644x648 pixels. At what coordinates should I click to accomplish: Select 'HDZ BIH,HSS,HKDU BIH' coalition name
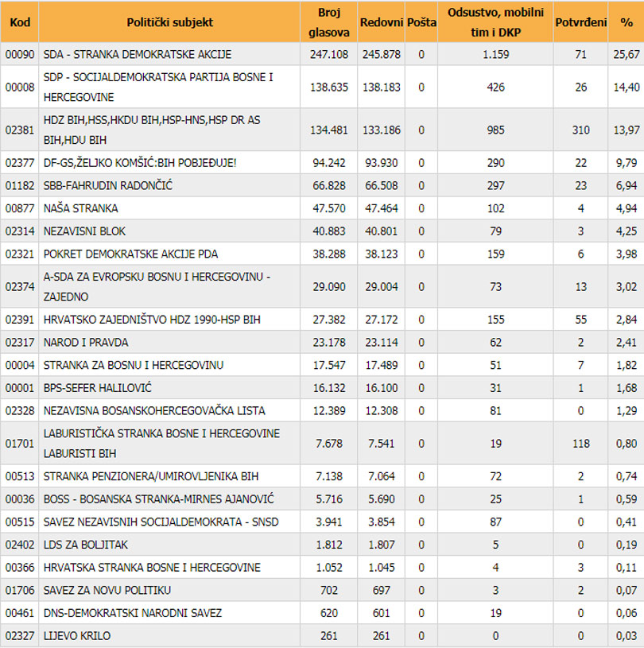[x=152, y=130]
